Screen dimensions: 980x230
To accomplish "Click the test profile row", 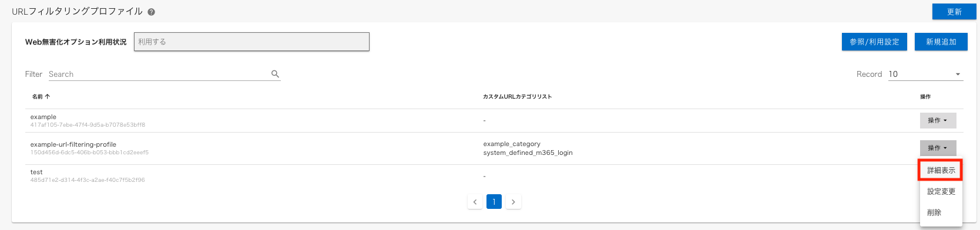I will pos(470,176).
